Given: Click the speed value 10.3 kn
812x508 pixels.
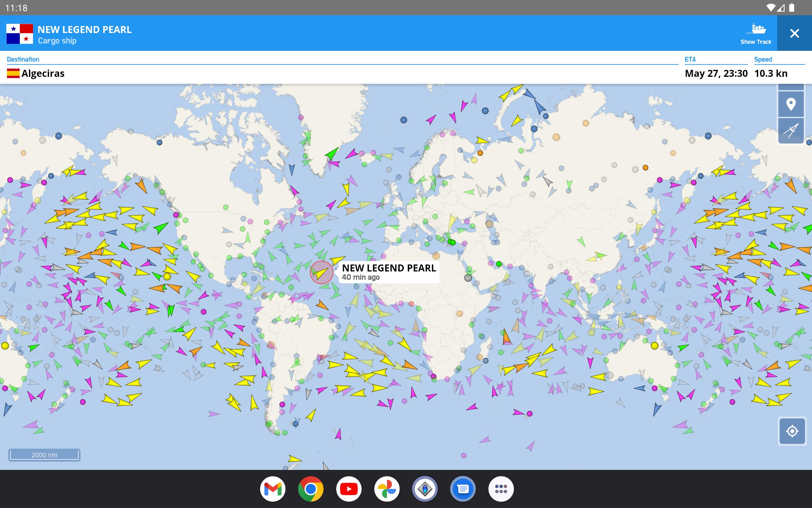Looking at the screenshot, I should [x=771, y=73].
